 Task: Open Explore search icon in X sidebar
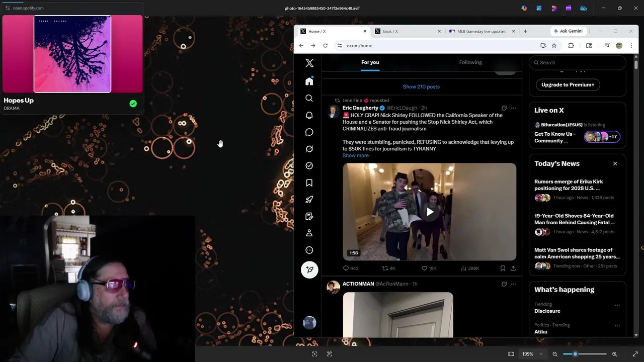click(309, 99)
